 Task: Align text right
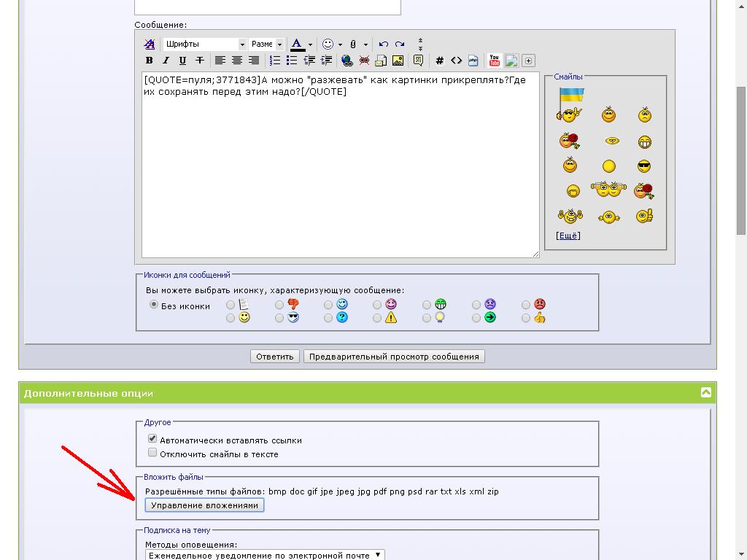[x=254, y=61]
